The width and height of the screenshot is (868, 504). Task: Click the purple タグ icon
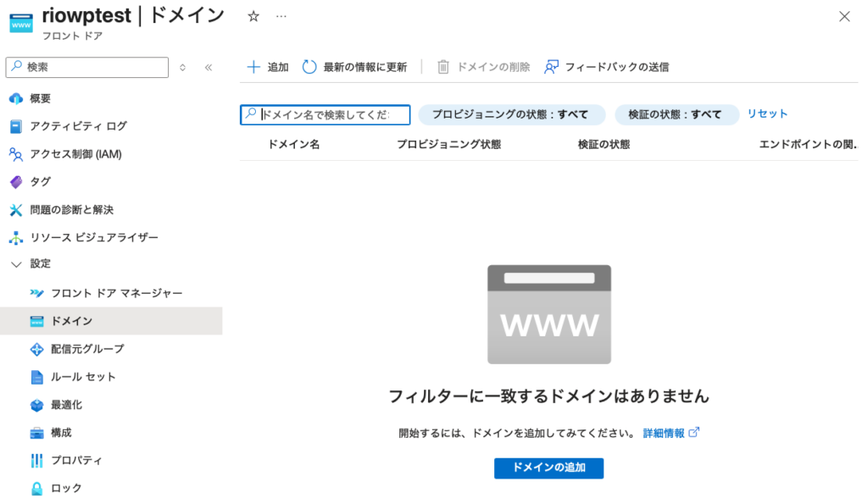[16, 181]
